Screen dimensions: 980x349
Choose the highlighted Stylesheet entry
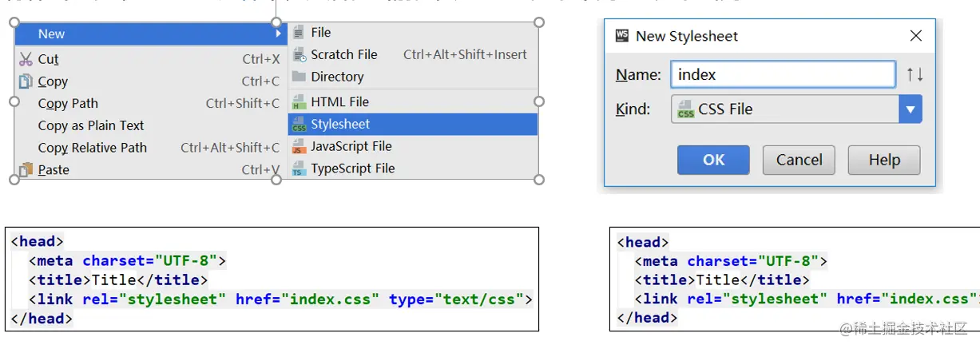[412, 124]
